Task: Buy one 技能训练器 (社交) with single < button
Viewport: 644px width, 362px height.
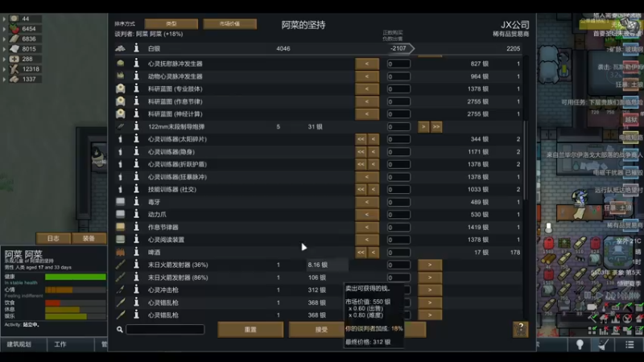Action: pyautogui.click(x=373, y=189)
